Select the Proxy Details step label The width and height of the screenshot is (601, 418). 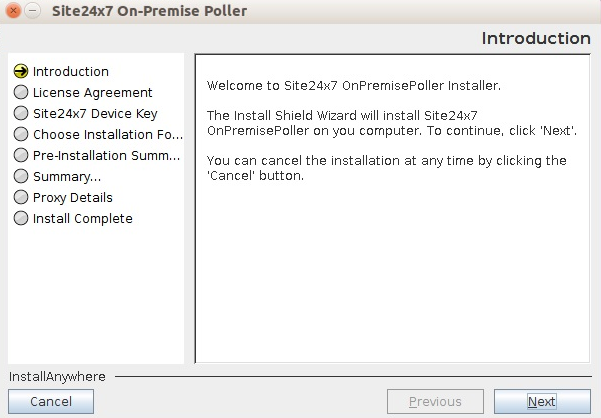coord(73,198)
